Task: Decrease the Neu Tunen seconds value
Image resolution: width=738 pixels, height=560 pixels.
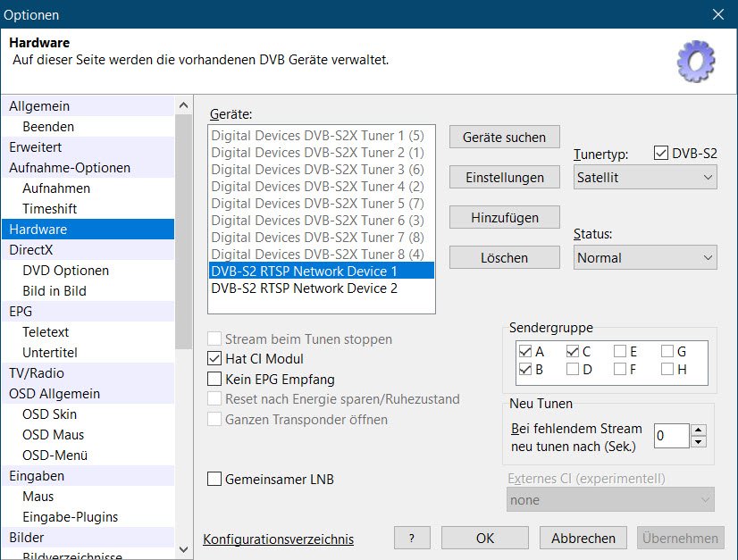Action: pyautogui.click(x=699, y=442)
